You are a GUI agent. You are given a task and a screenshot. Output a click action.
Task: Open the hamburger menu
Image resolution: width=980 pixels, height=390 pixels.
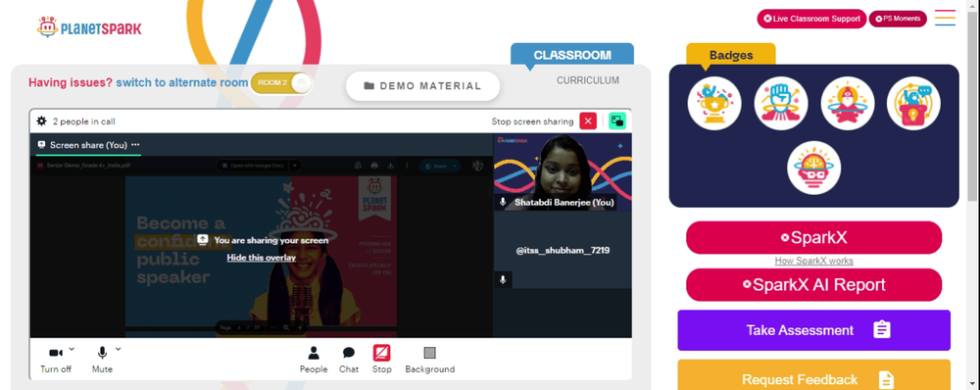945,18
